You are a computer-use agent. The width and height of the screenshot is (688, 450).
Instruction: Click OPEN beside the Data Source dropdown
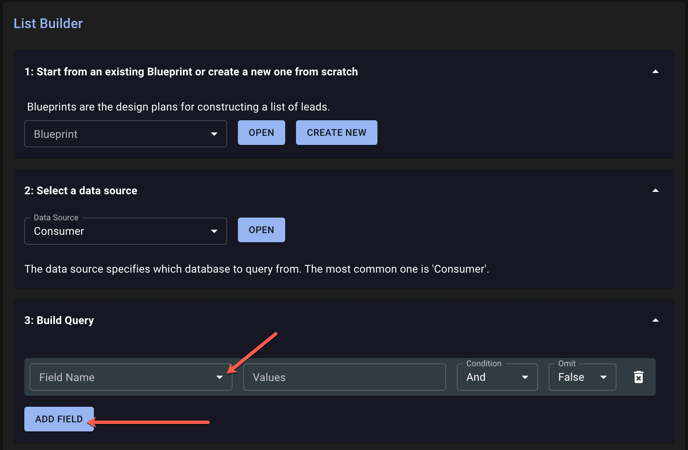262,230
